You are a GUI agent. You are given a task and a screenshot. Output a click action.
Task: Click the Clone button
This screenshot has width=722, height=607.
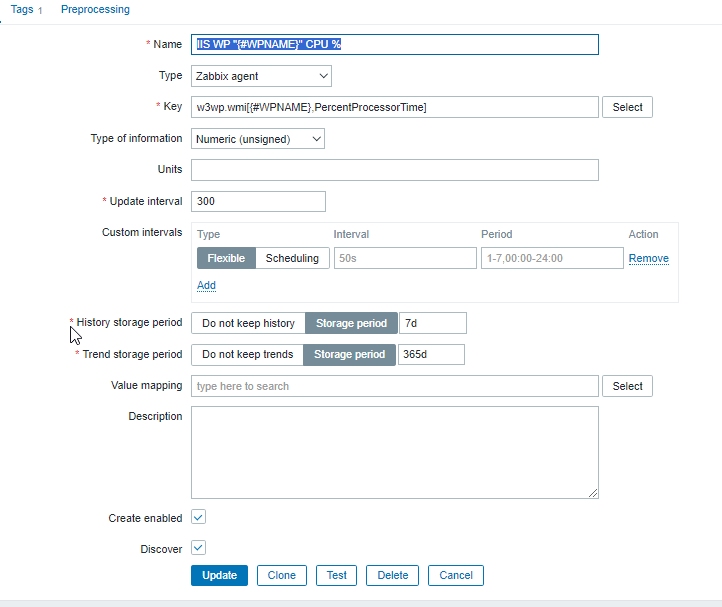click(282, 575)
